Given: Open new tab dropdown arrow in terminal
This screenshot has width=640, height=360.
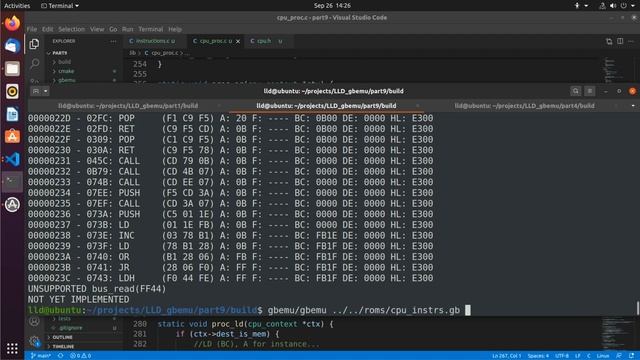Looking at the screenshot, I should click(x=46, y=91).
